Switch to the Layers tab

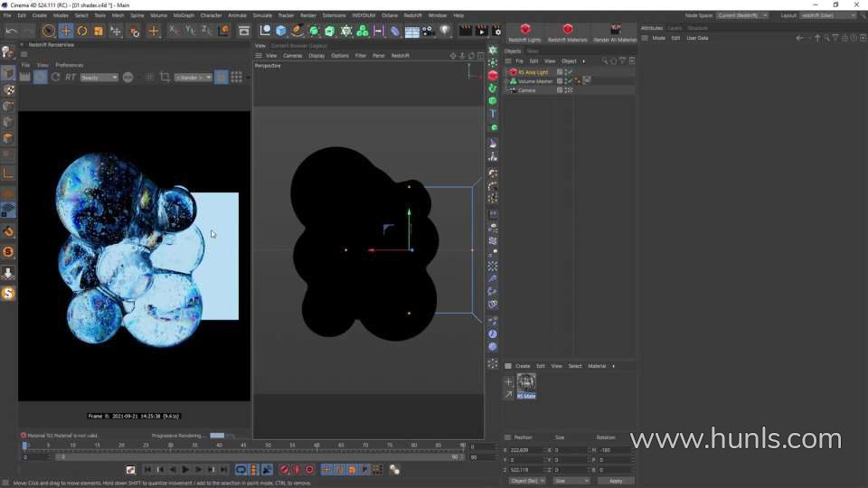click(675, 28)
